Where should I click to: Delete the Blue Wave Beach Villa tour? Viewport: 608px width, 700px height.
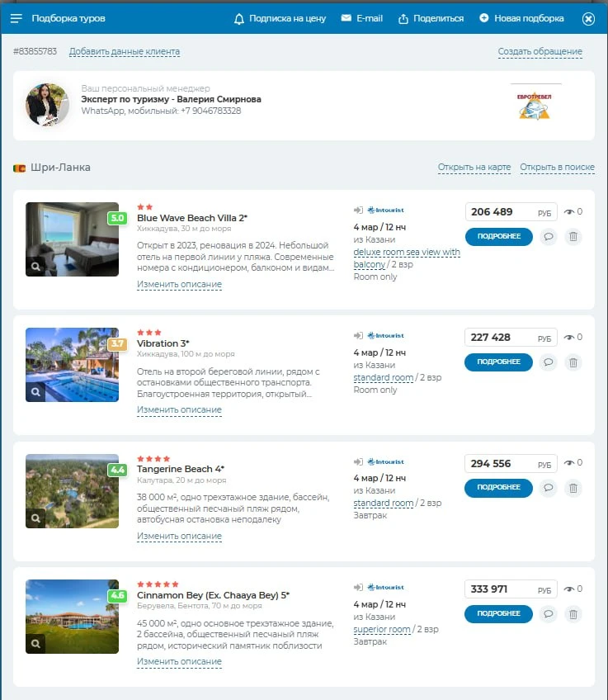(573, 237)
